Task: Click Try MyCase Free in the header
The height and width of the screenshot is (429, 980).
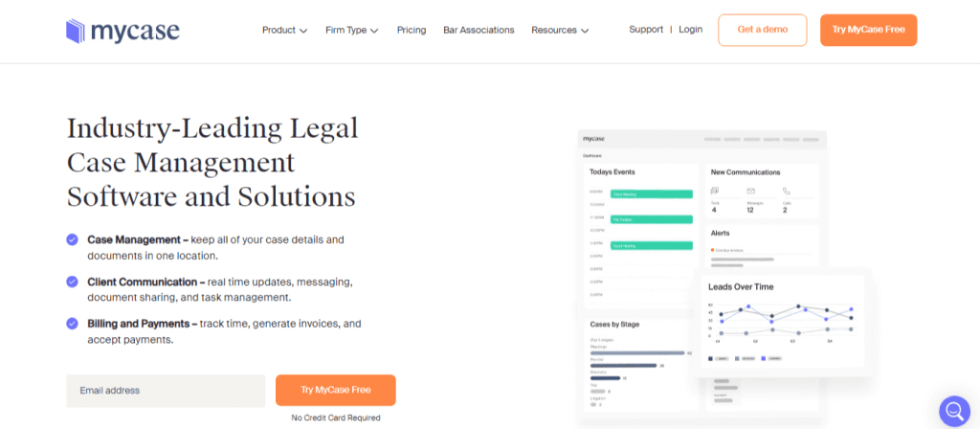Action: 868,30
